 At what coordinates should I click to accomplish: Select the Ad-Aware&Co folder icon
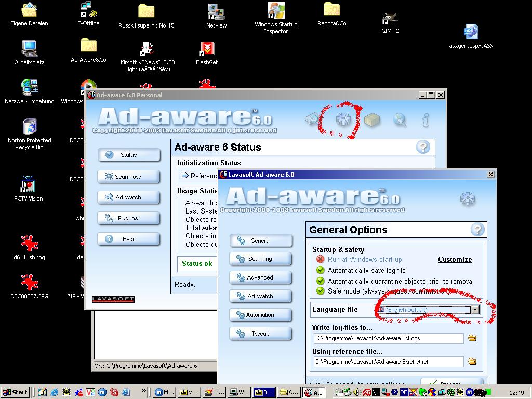tap(88, 50)
